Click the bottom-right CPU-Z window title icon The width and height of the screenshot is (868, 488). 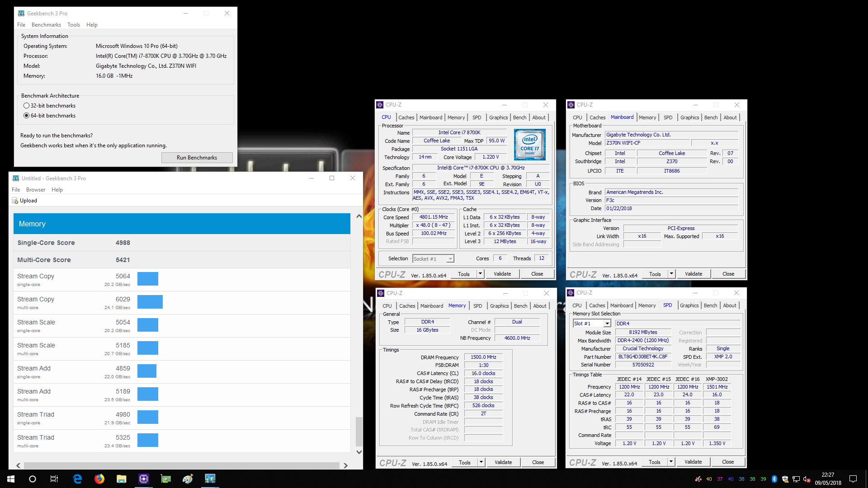(x=571, y=293)
